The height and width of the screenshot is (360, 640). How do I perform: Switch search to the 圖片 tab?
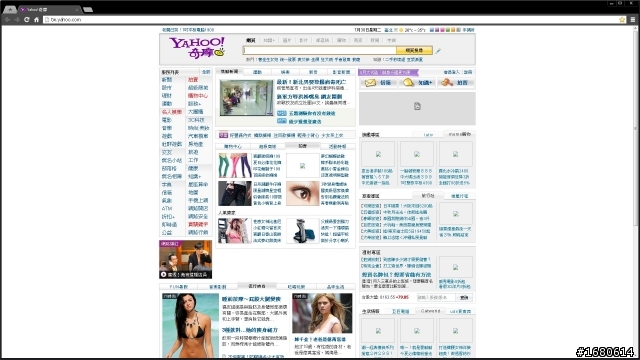click(x=287, y=40)
